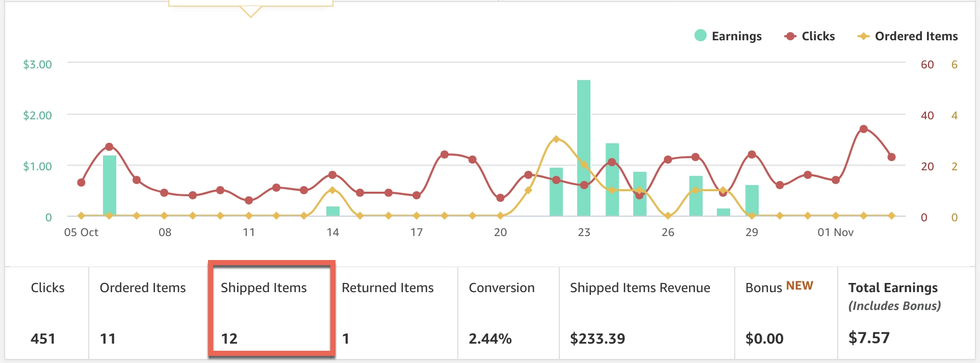This screenshot has height=363, width=980.
Task: Toggle the Earnings series visibility in legend
Action: pos(728,36)
